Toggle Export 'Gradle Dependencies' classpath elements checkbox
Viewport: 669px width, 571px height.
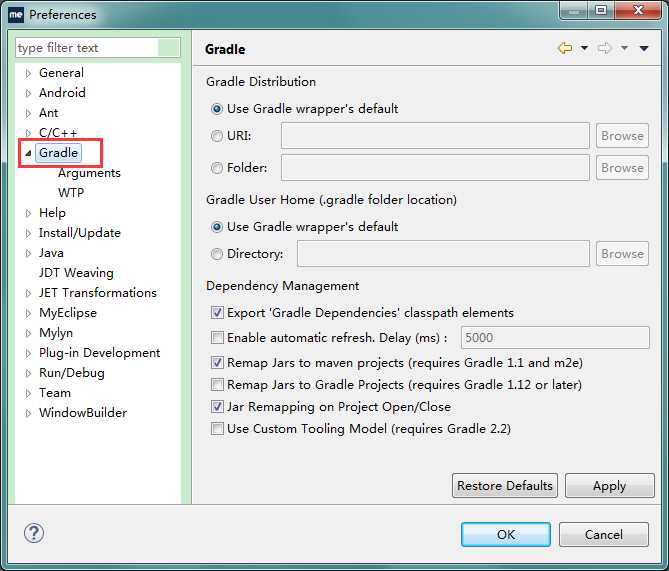click(x=217, y=313)
